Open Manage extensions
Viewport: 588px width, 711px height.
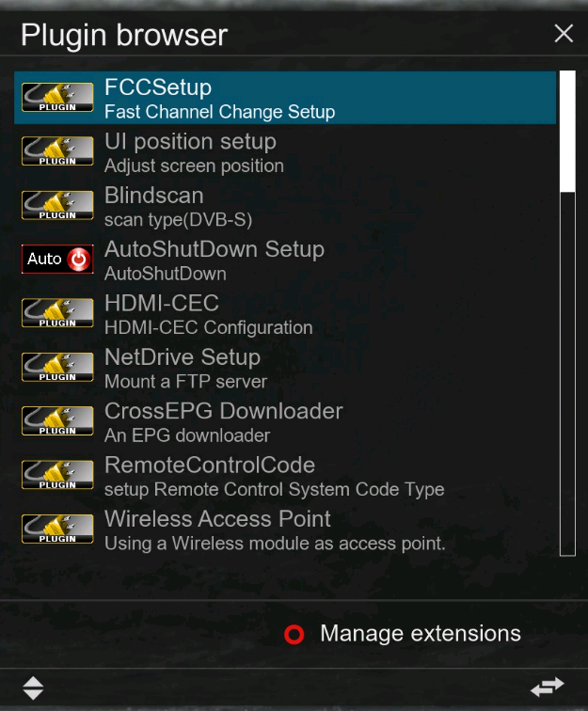coord(421,634)
